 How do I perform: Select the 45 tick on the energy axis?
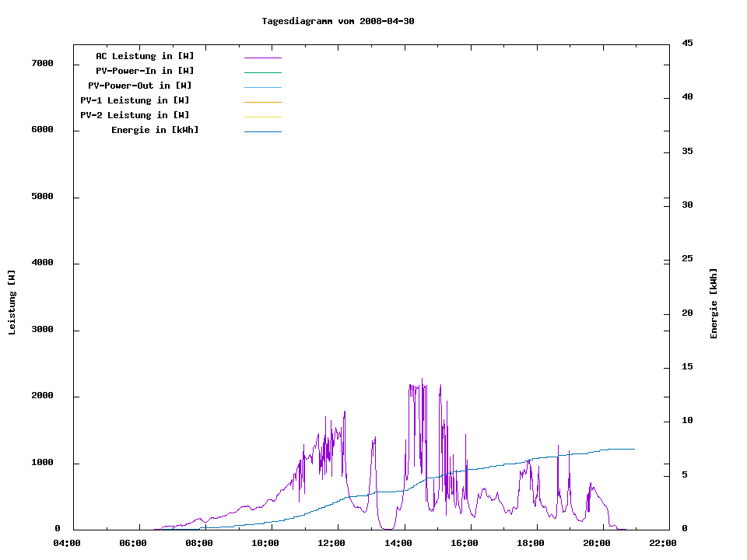(x=687, y=43)
